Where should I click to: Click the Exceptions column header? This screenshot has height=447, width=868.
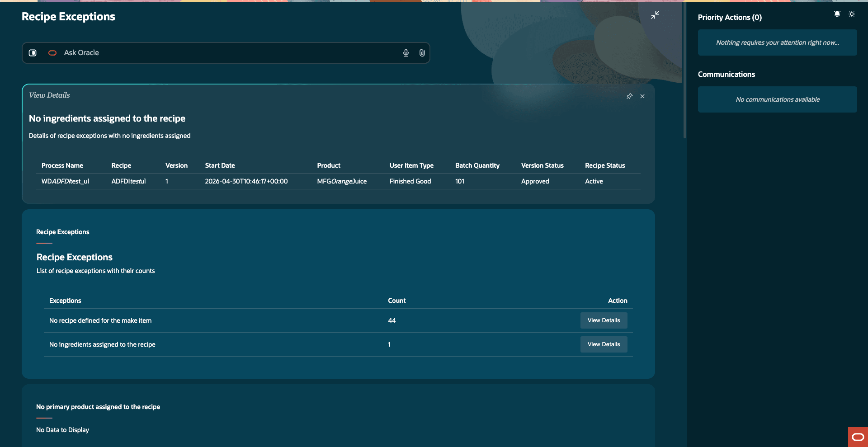click(x=65, y=301)
